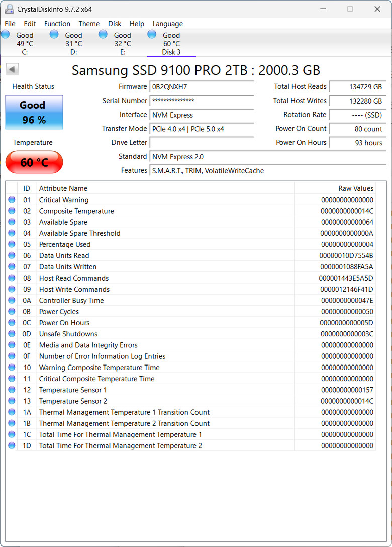
Task: Open the Disk menu
Action: (x=115, y=24)
